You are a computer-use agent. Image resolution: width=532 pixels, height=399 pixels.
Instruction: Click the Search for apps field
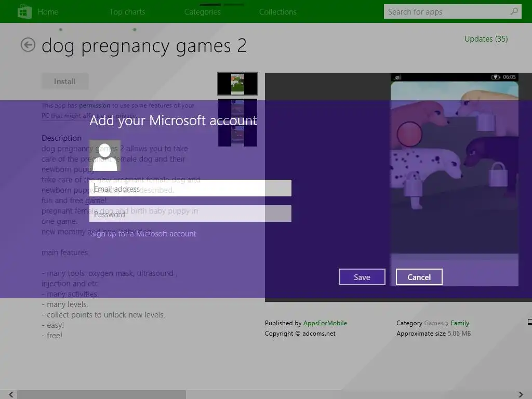tap(453, 11)
